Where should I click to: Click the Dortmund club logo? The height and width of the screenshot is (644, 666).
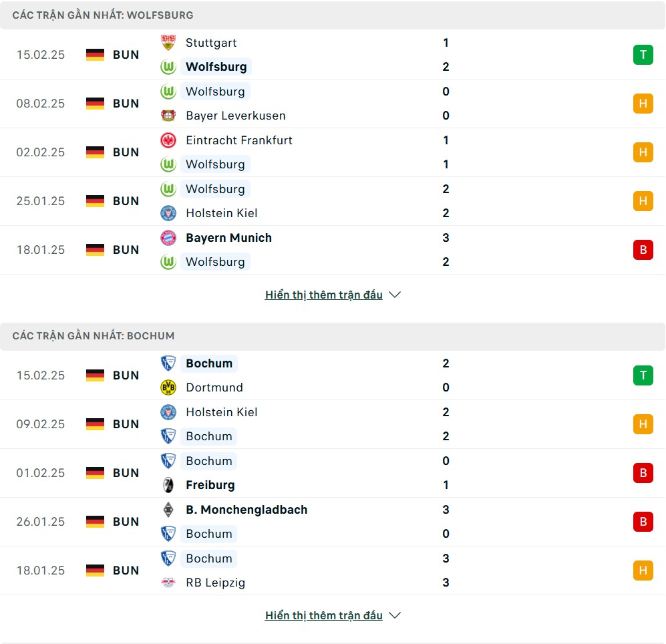pos(168,387)
